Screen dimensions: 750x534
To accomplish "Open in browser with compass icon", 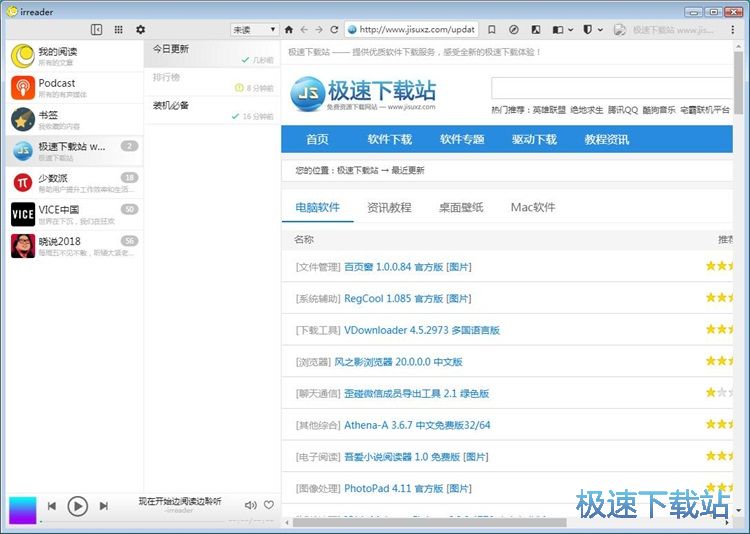I will click(514, 30).
